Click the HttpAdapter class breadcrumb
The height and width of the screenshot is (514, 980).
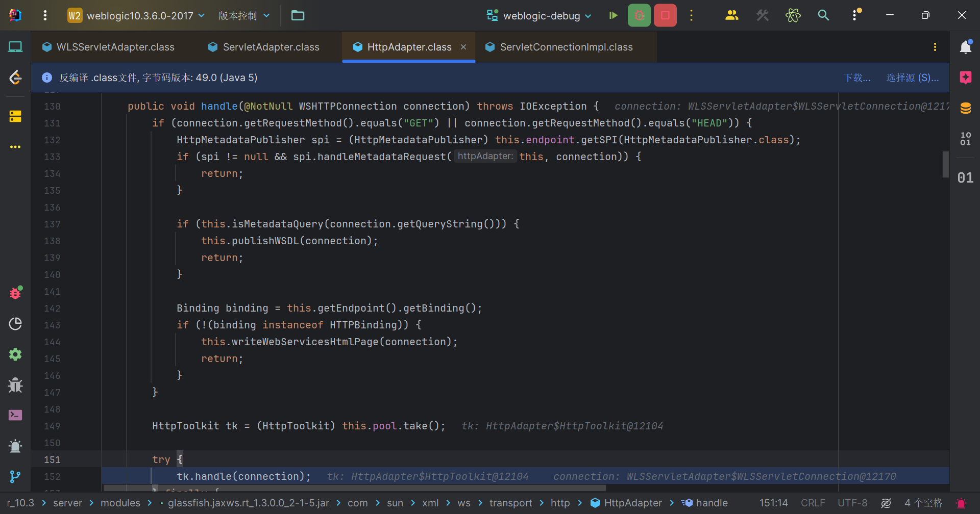(x=626, y=503)
